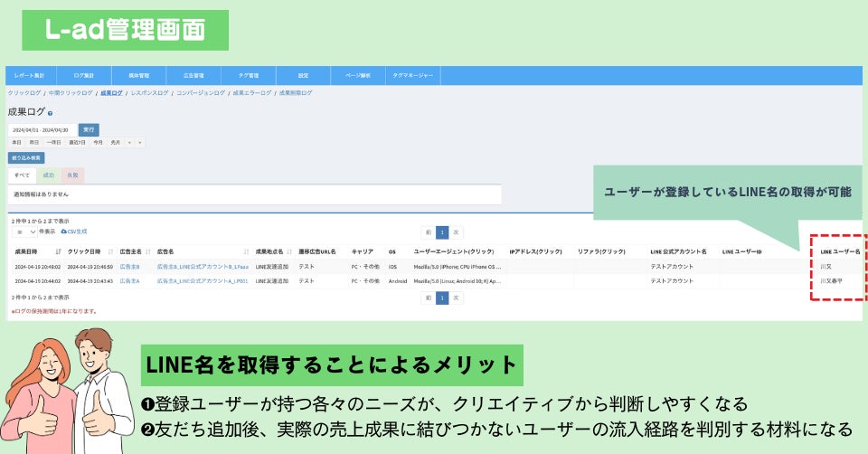Click the 遷移広告URL名 column header
Screen dimensions: 868x454
pyautogui.click(x=317, y=251)
